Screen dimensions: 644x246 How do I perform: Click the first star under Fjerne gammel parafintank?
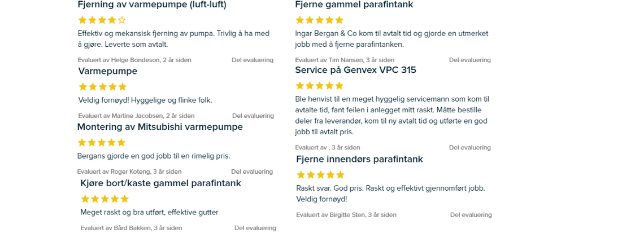point(300,20)
